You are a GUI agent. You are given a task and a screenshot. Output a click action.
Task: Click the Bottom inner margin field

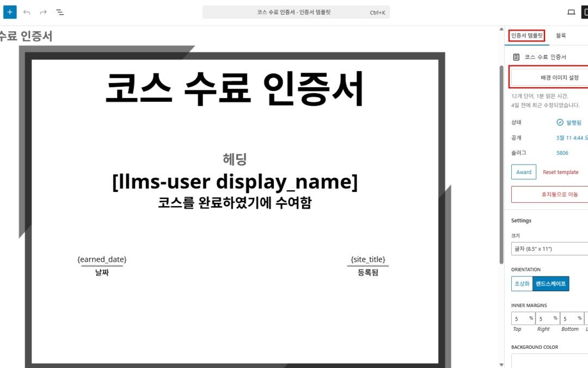tap(572, 318)
